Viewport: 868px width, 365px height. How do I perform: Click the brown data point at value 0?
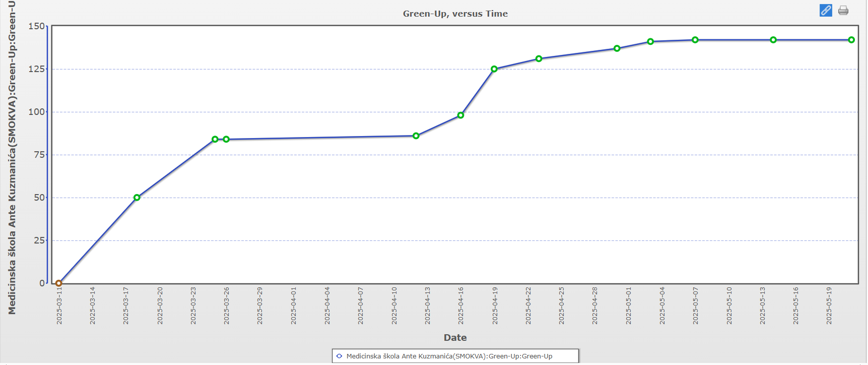pyautogui.click(x=58, y=283)
